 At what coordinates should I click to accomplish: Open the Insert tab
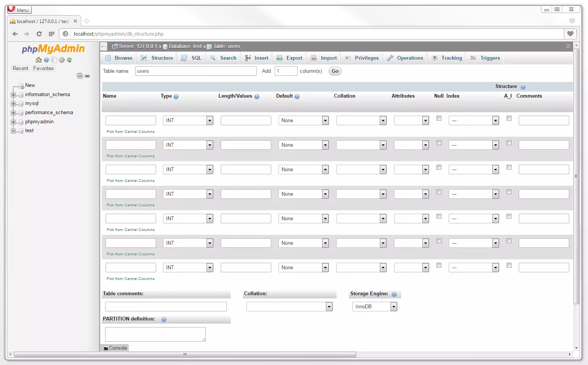pyautogui.click(x=257, y=58)
